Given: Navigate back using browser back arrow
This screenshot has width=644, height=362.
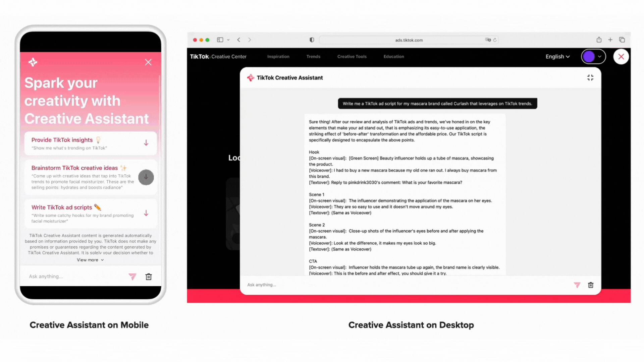Looking at the screenshot, I should point(238,40).
